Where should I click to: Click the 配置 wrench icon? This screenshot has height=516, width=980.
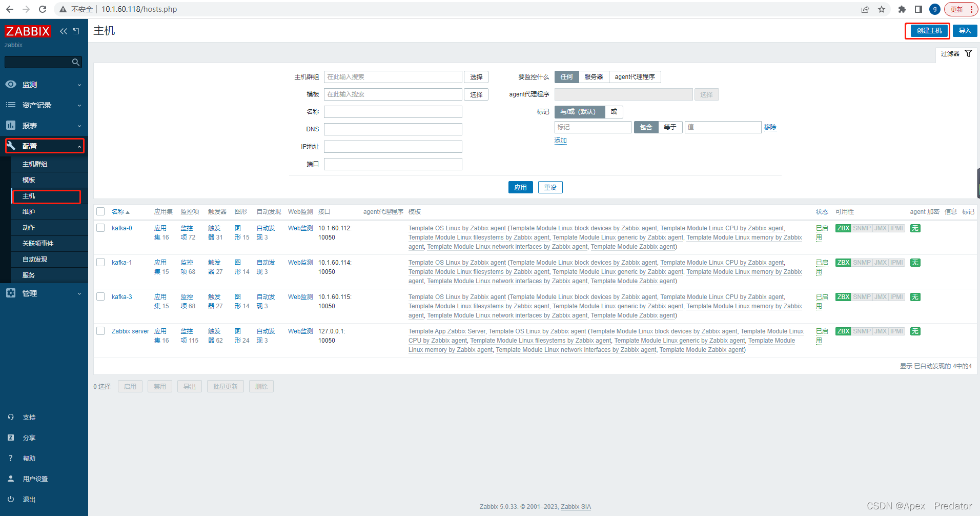click(x=11, y=146)
